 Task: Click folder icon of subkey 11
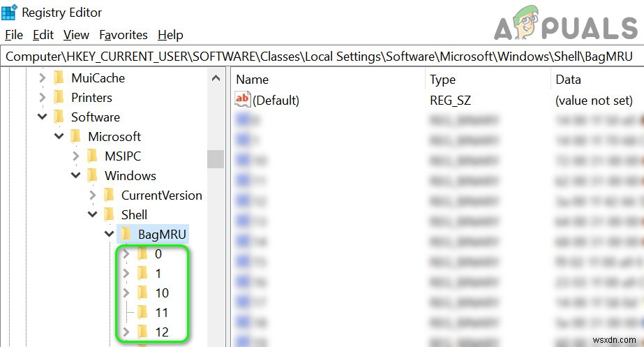click(x=142, y=313)
